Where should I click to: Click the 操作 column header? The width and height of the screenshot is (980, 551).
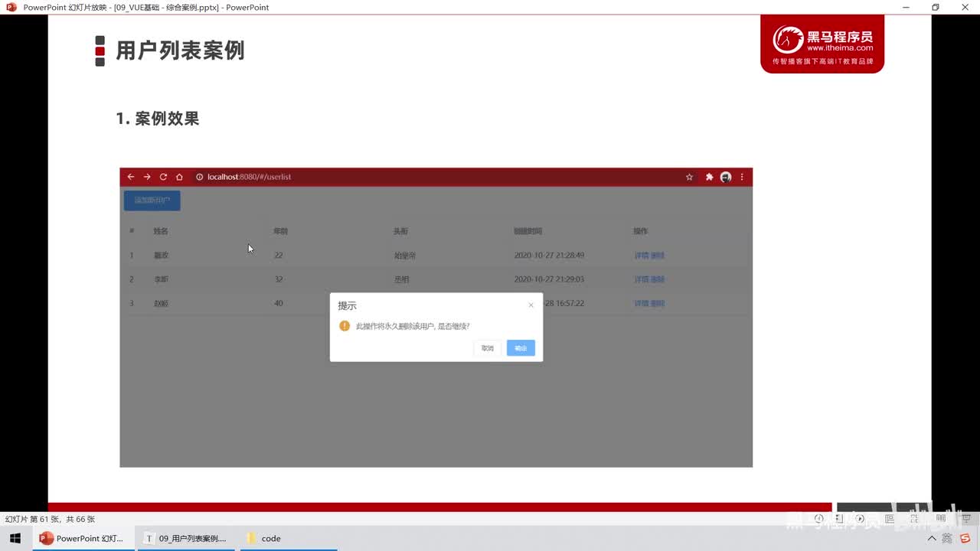click(641, 231)
